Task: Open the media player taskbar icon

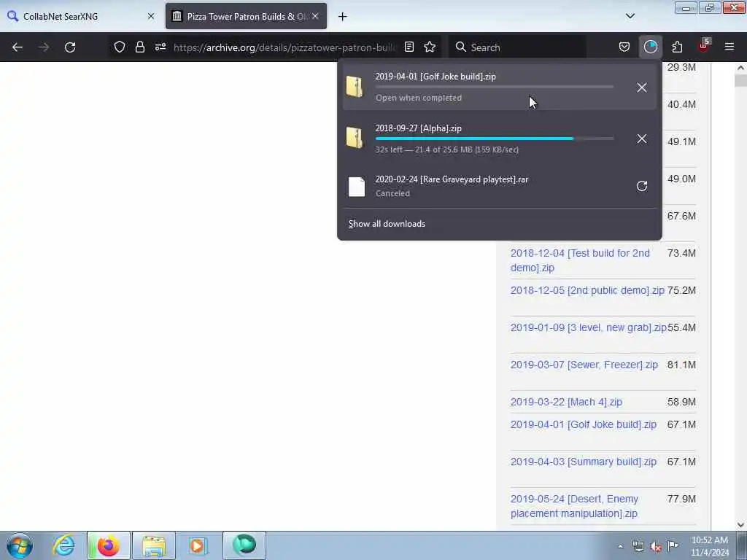Action: 197,545
